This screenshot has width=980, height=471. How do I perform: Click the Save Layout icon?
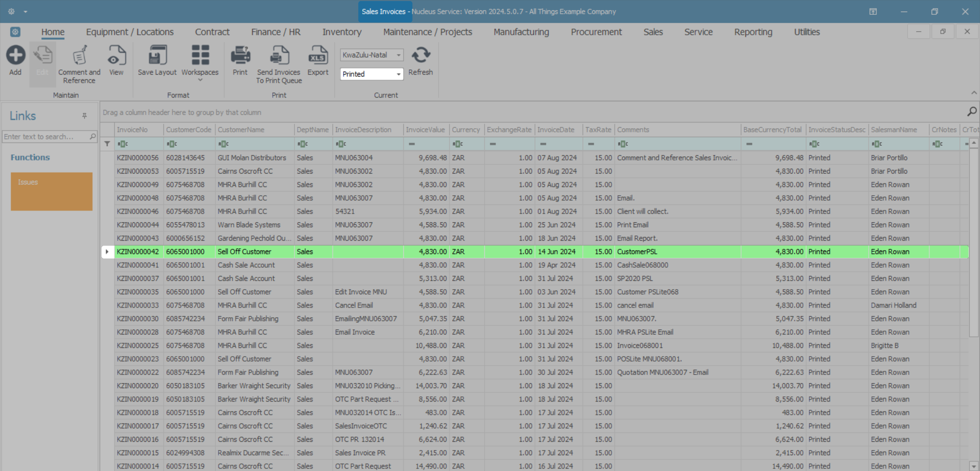(x=157, y=56)
